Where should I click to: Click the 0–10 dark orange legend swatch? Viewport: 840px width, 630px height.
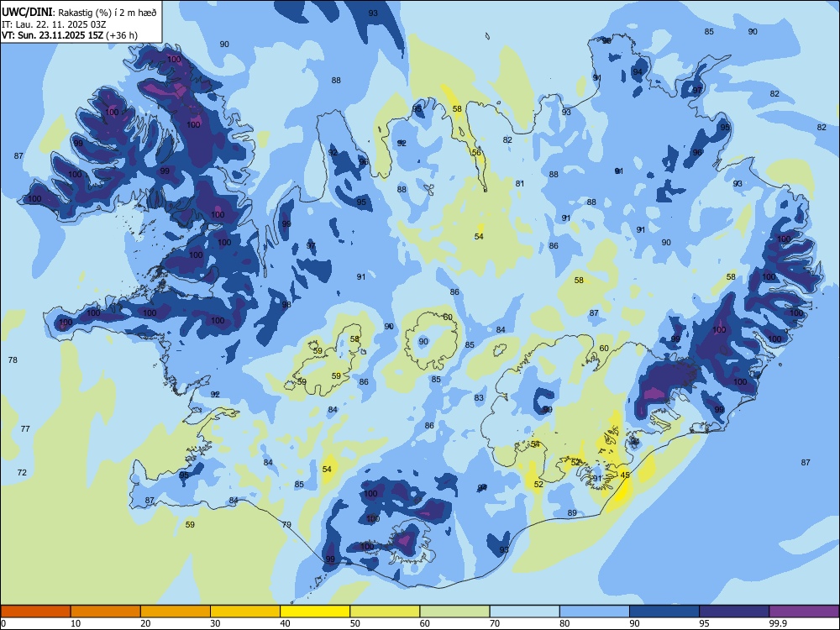tap(35, 612)
